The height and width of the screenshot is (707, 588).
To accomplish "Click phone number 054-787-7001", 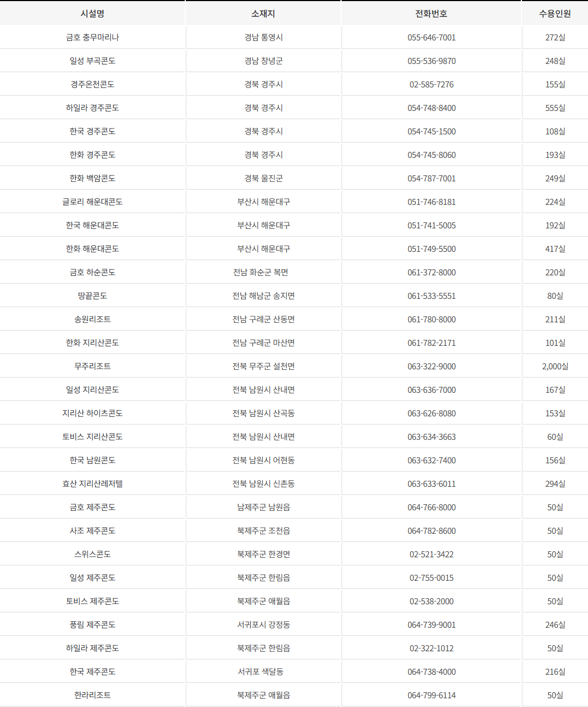I will click(431, 178).
